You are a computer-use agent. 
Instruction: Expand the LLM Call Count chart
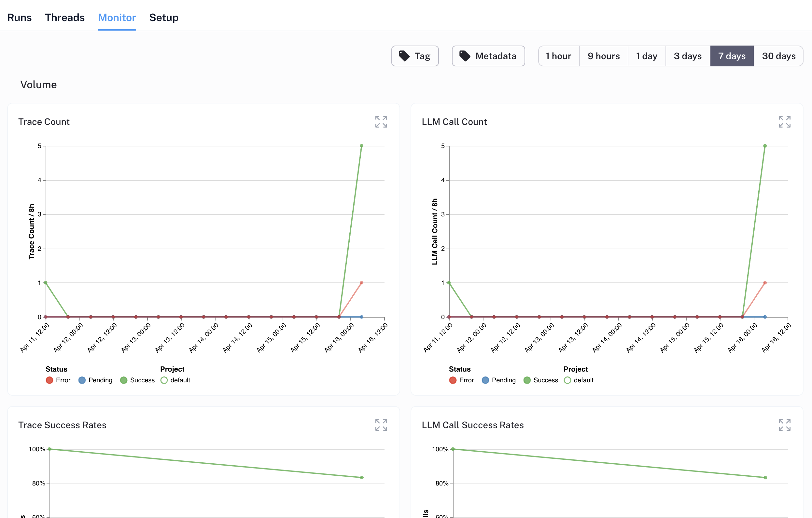[x=785, y=122]
